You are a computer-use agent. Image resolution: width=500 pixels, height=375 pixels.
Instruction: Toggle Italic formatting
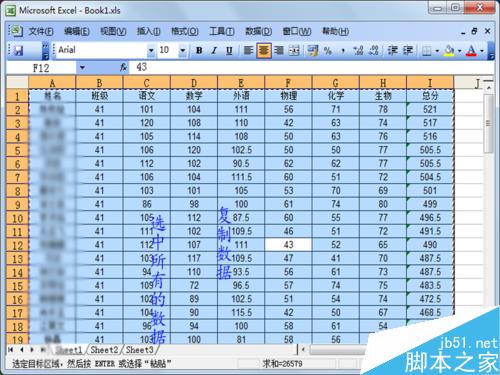(214, 51)
